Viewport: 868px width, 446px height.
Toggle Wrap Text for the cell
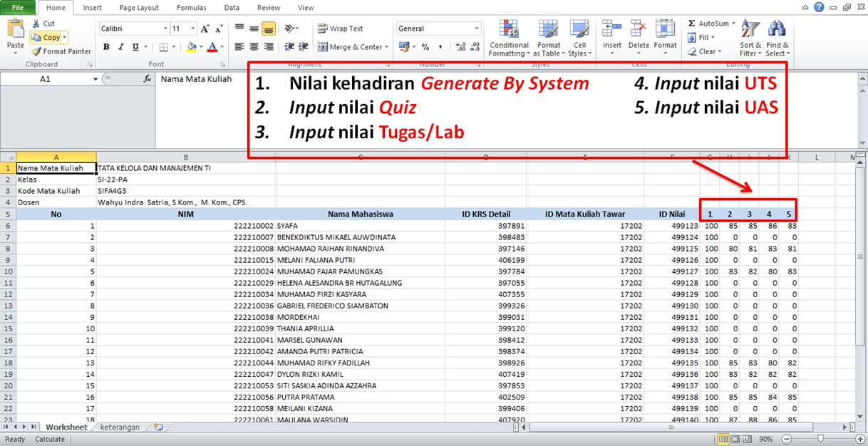pyautogui.click(x=340, y=28)
